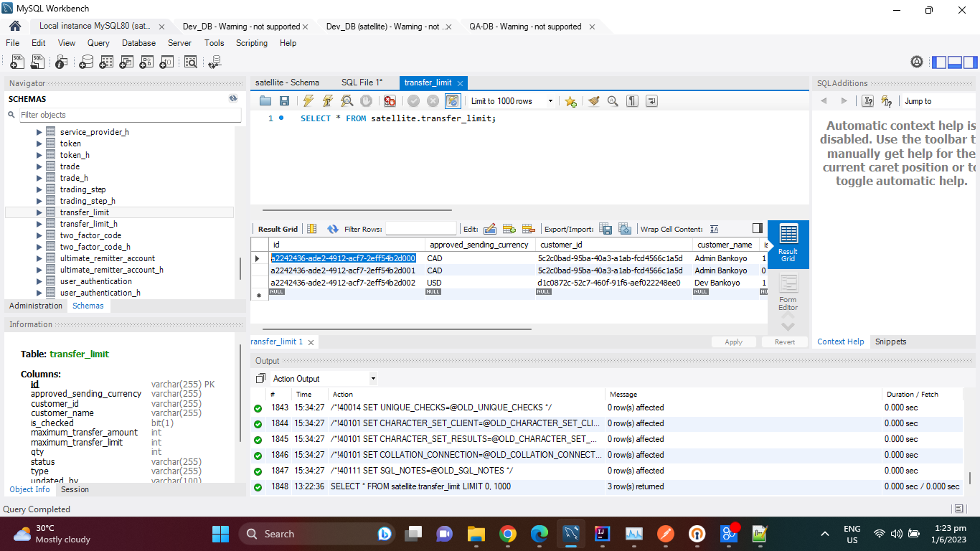
Task: Execute the SQL query lightning icon
Action: 308,101
